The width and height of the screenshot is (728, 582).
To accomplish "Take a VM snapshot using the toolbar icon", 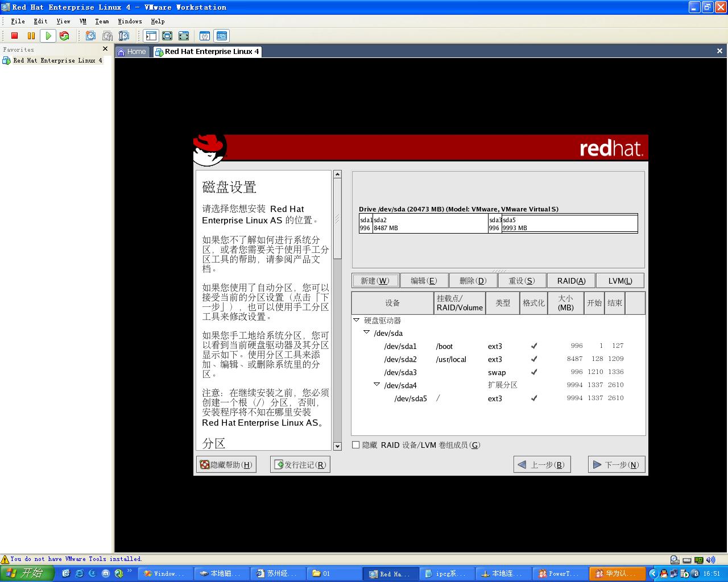I will click(x=90, y=36).
